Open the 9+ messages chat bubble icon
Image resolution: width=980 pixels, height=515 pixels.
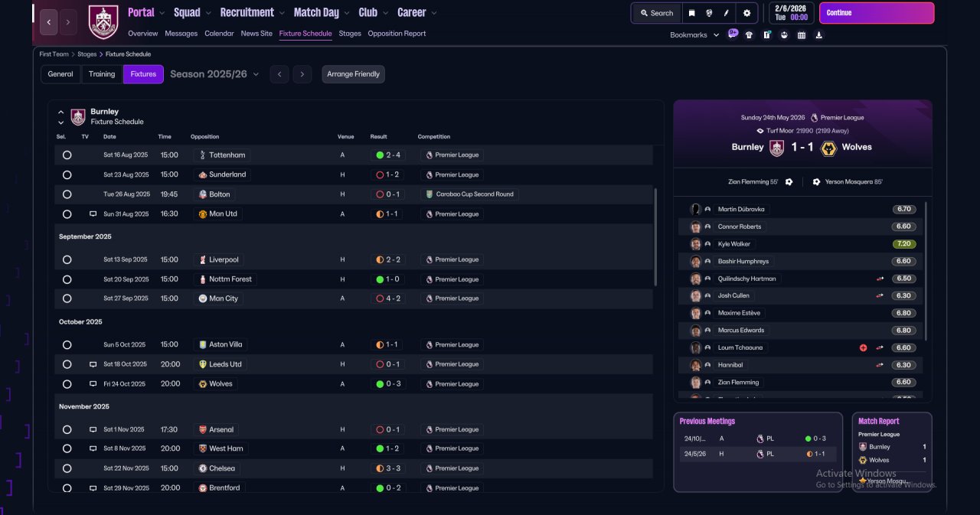click(x=733, y=34)
